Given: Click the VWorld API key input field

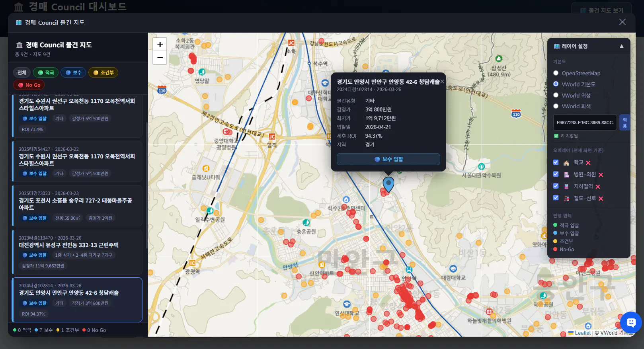Looking at the screenshot, I should point(585,123).
